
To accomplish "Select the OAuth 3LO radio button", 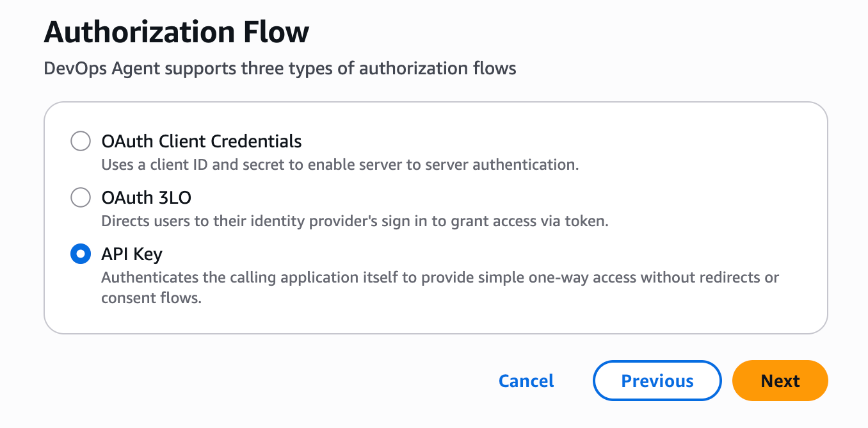I will (81, 198).
